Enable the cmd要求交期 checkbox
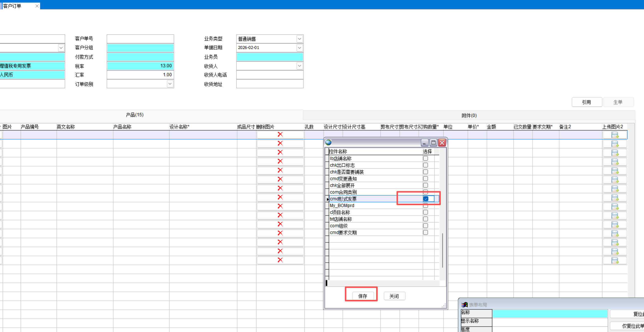644x332 pixels. tap(425, 232)
